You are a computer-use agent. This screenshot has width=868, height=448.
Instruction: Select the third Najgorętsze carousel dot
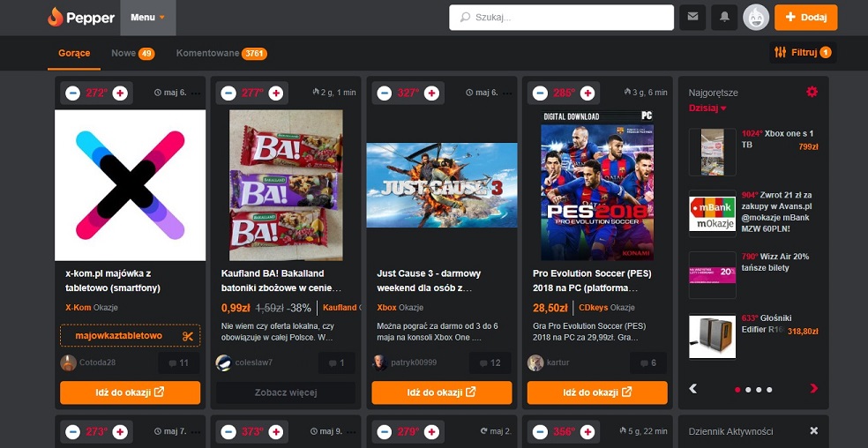coord(759,389)
